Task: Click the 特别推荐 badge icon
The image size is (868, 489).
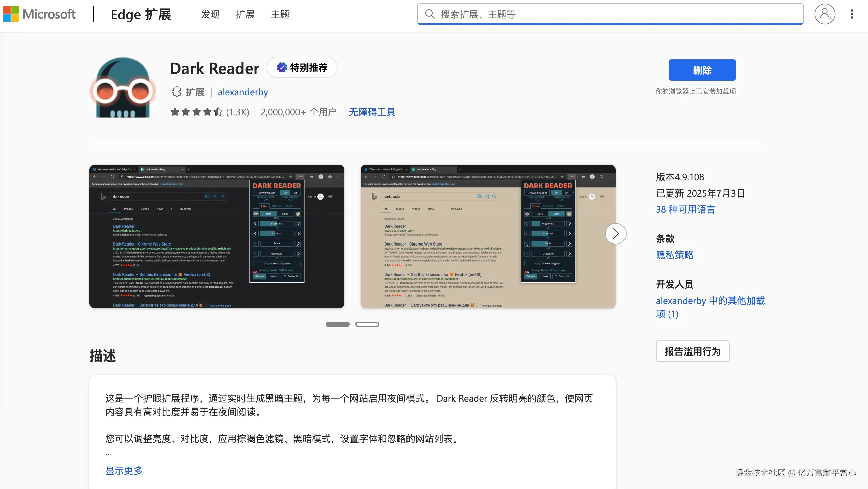Action: tap(282, 67)
